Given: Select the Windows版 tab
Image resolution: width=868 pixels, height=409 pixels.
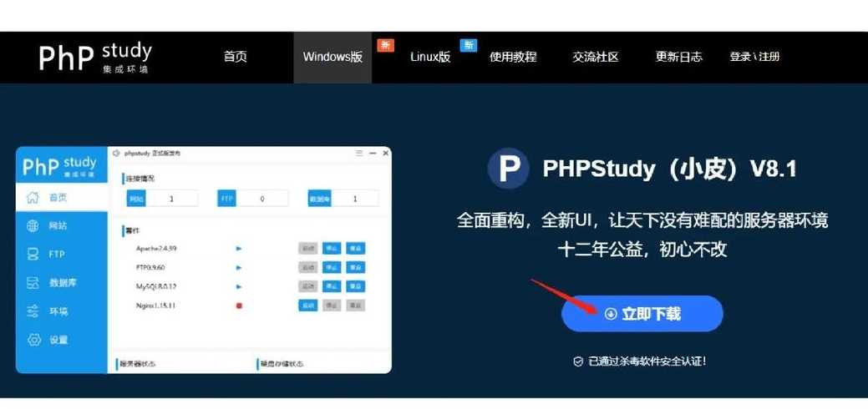Looking at the screenshot, I should [x=332, y=57].
